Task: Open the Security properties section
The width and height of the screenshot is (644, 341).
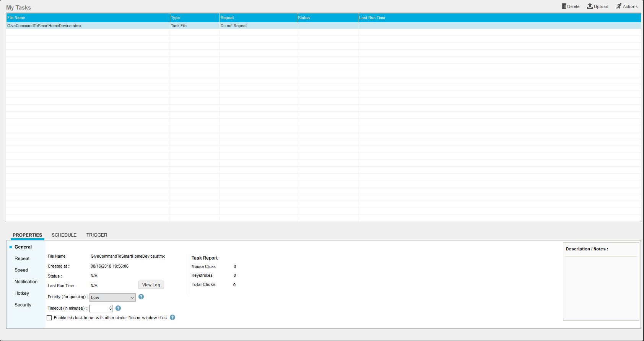Action: pos(23,305)
